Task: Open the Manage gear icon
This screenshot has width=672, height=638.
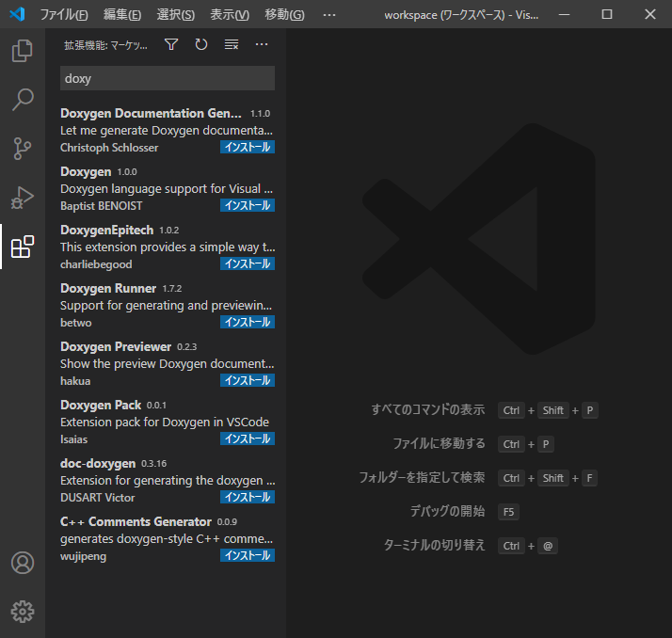Action: coord(23,612)
